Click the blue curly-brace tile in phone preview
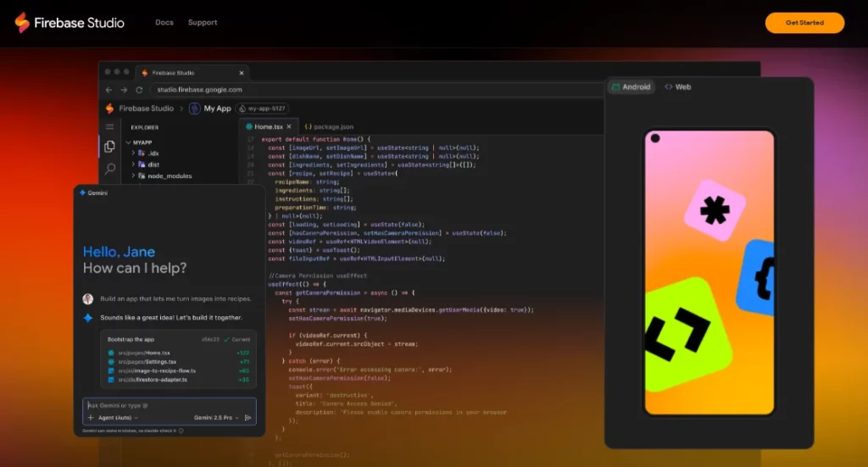The image size is (868, 467). (756, 278)
